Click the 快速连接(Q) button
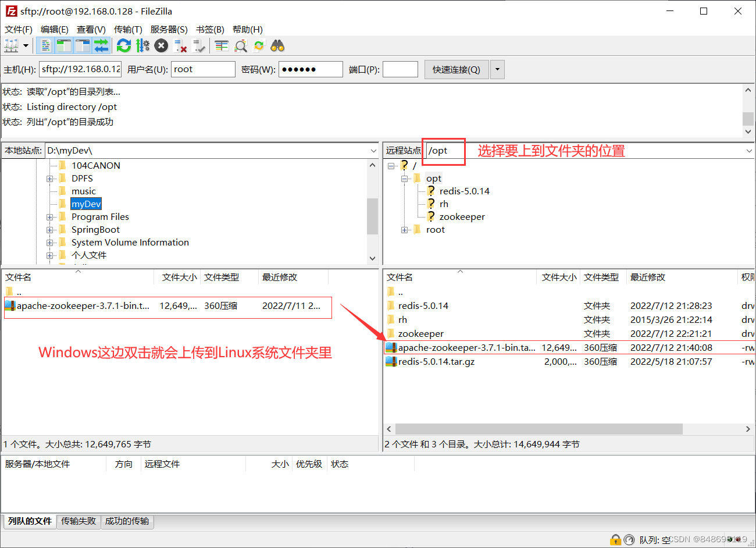The width and height of the screenshot is (756, 548). (x=457, y=69)
